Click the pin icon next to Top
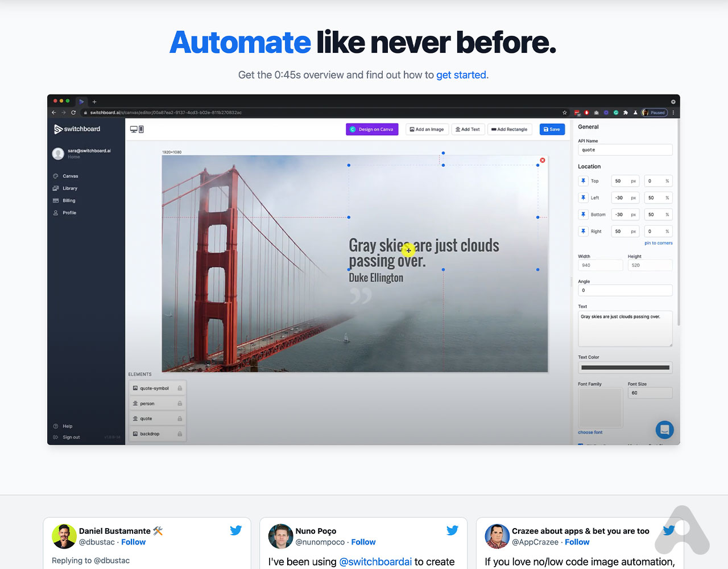The width and height of the screenshot is (728, 569). pos(583,181)
